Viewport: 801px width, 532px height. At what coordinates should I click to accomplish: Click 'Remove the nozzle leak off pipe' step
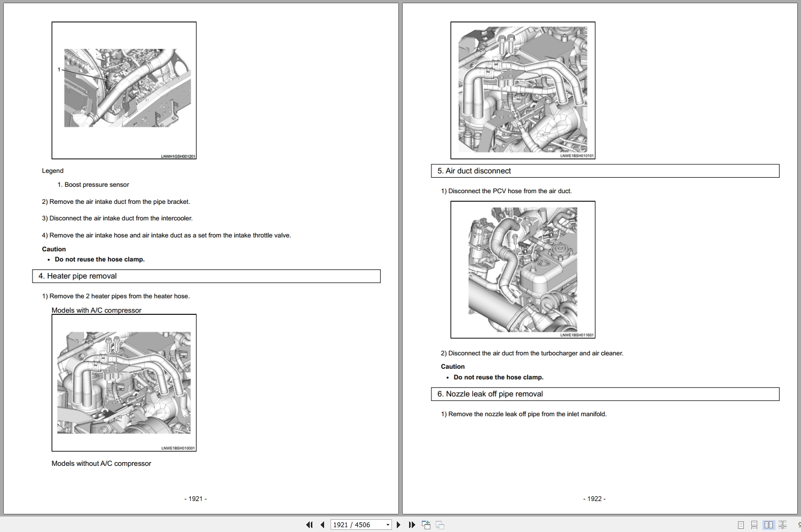(524, 414)
